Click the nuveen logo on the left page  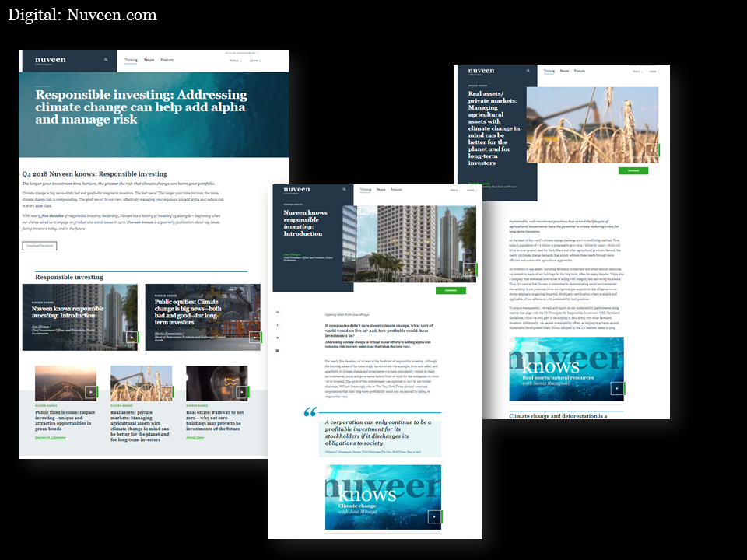click(x=50, y=60)
